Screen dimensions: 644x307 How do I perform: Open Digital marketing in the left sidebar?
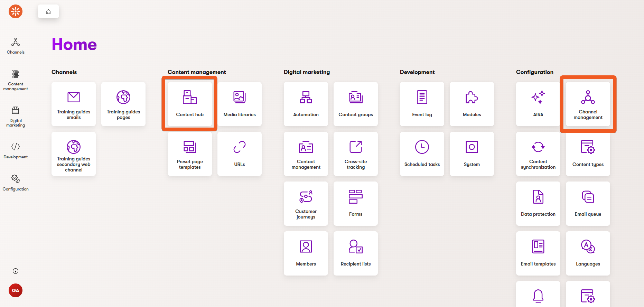tap(16, 117)
